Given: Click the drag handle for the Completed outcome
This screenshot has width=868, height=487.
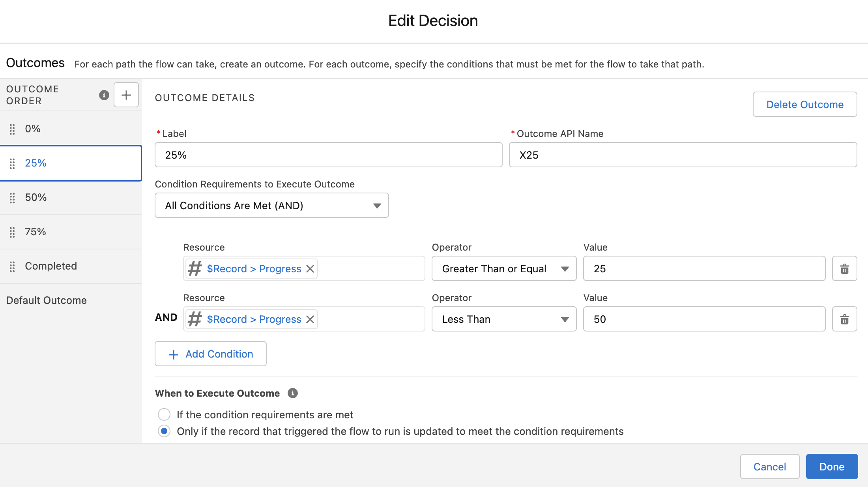Looking at the screenshot, I should coord(12,266).
